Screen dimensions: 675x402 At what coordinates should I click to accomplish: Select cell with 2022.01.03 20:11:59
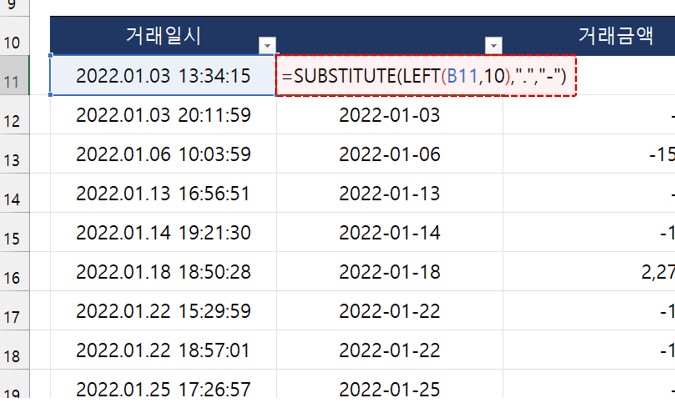pyautogui.click(x=162, y=115)
